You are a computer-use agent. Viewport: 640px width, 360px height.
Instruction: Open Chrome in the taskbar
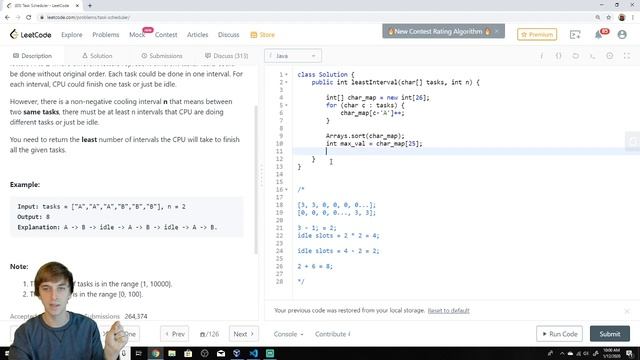[156, 353]
